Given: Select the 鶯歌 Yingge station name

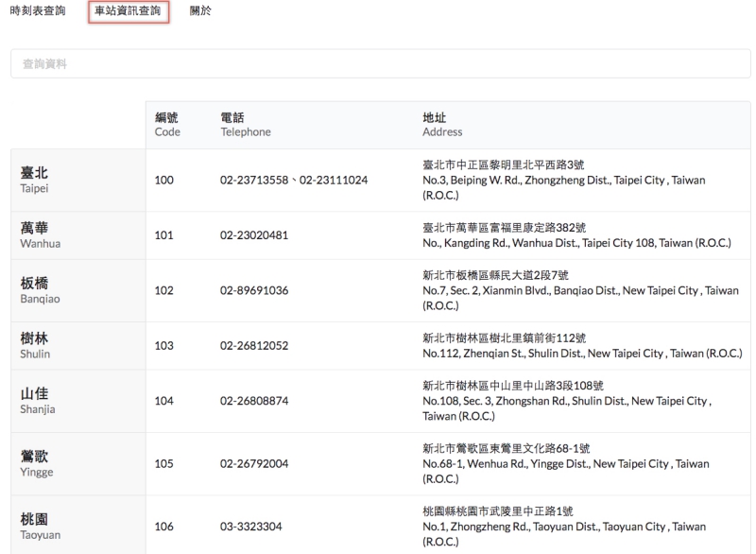Looking at the screenshot, I should point(36,463).
